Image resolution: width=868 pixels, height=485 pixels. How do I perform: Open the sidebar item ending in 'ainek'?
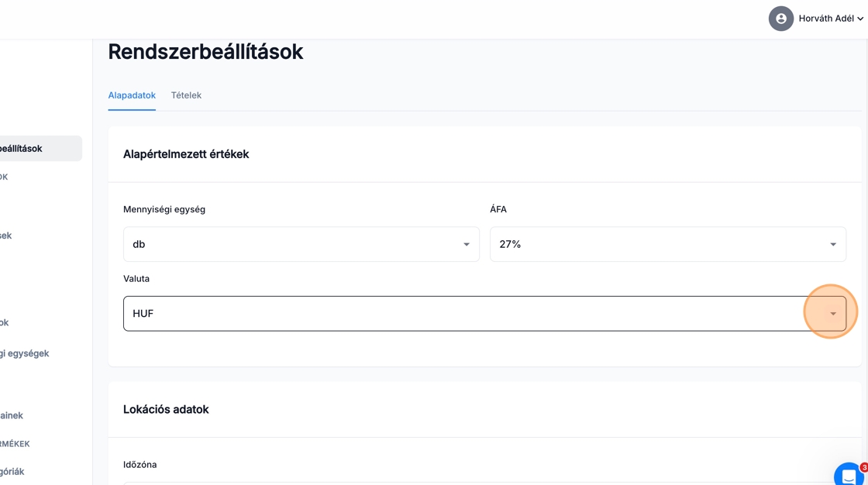click(12, 415)
